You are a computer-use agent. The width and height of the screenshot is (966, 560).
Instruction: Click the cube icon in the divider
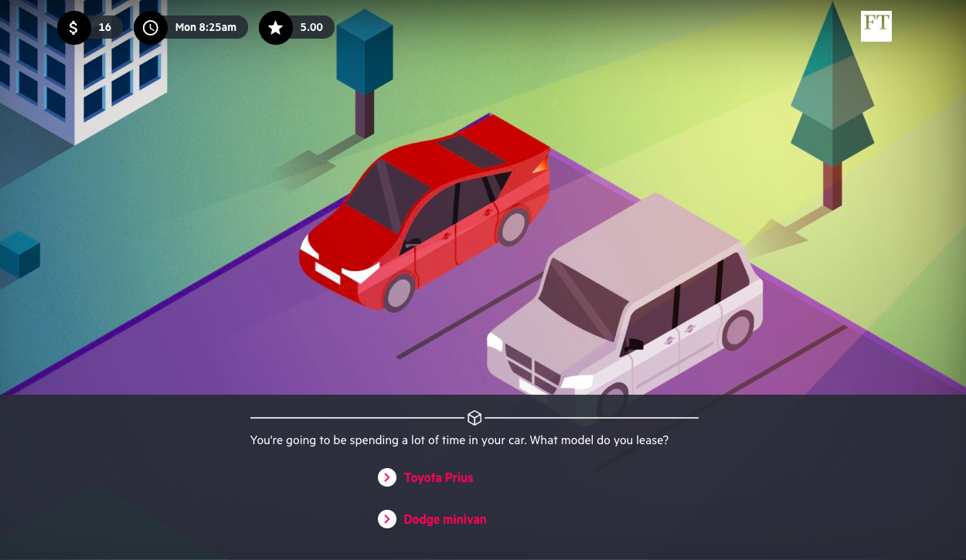474,418
